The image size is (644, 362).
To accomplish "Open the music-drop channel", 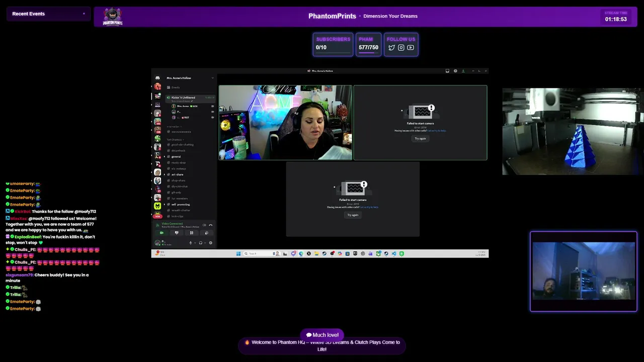I will pyautogui.click(x=190, y=162).
